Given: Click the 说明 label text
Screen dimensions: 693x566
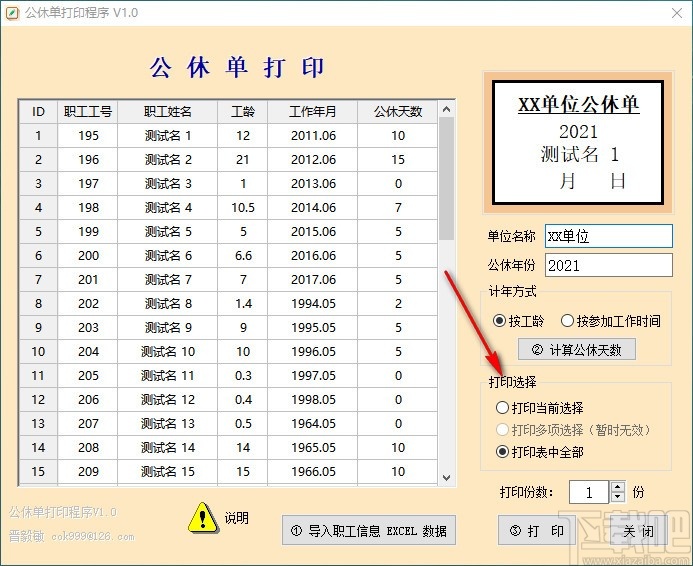Looking at the screenshot, I should point(236,517).
